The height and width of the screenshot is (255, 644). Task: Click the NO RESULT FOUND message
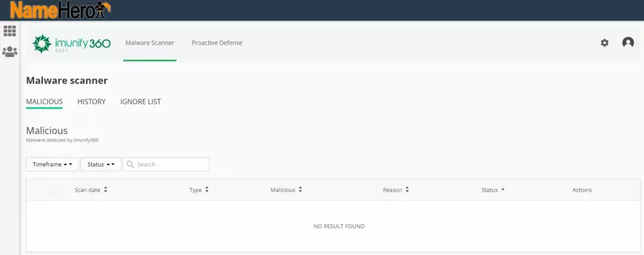[339, 226]
